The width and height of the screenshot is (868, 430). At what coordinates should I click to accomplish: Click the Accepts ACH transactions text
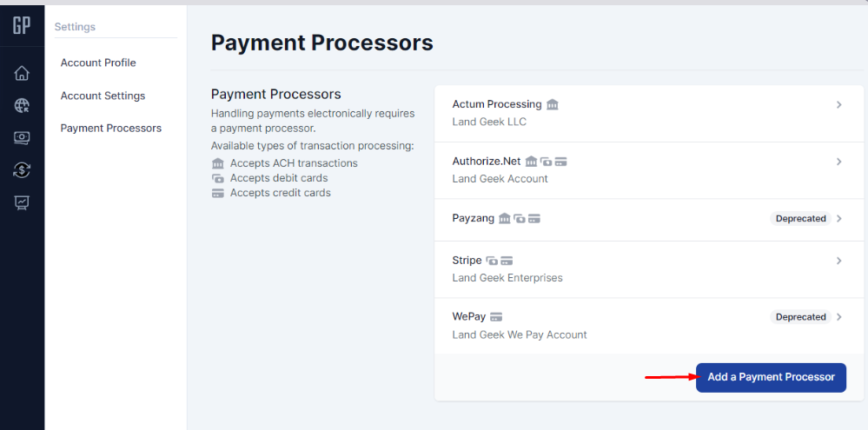[x=294, y=163]
